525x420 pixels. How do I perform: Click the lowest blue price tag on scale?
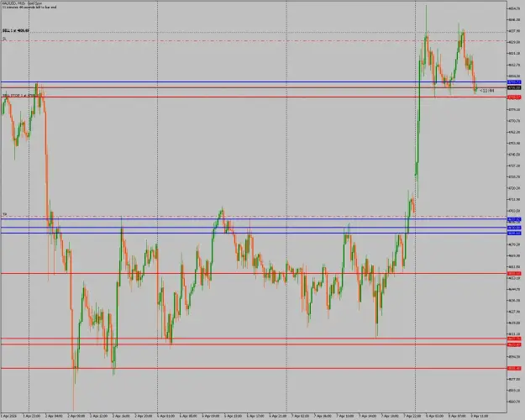(x=514, y=234)
